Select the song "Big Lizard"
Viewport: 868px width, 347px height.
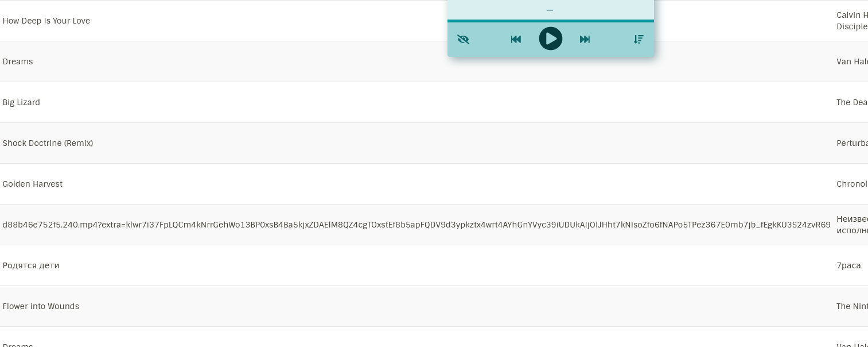point(21,102)
